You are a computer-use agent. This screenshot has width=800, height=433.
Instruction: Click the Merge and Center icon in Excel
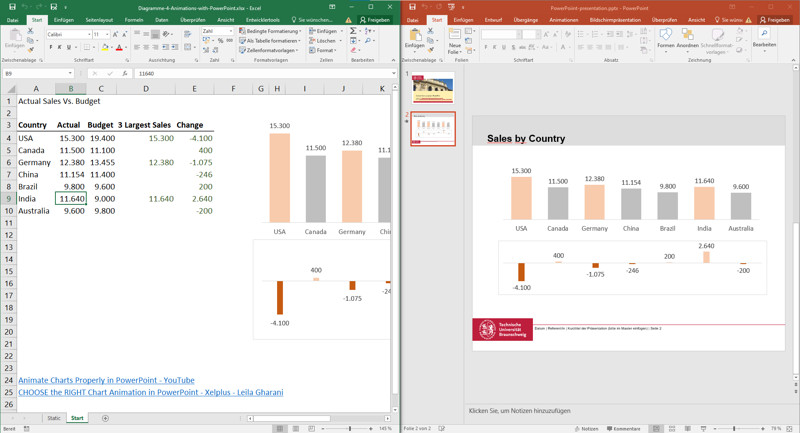pos(188,47)
